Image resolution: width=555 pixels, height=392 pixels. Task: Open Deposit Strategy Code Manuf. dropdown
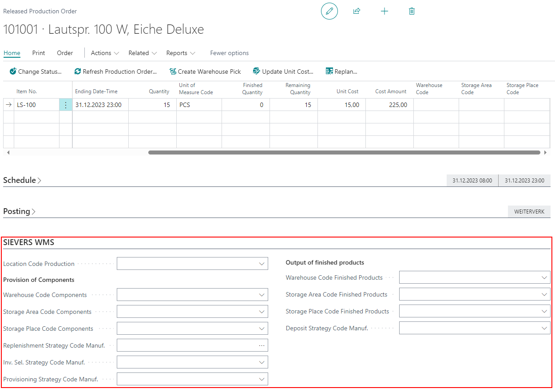tap(544, 329)
